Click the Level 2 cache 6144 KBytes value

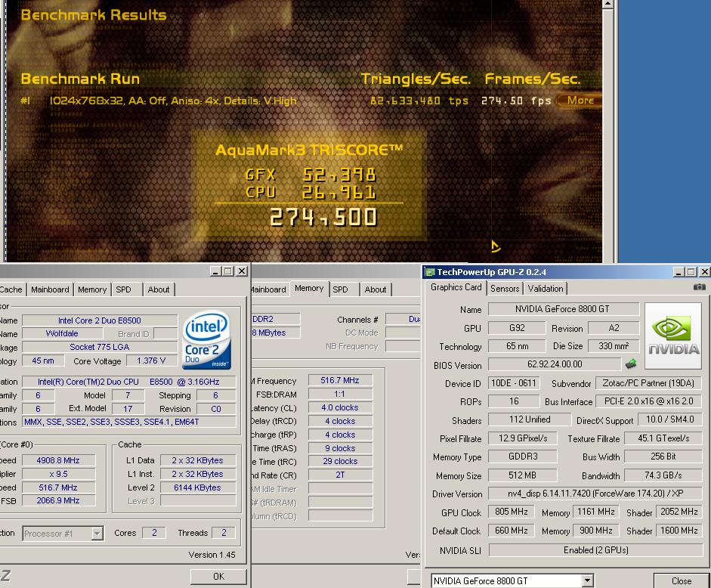197,487
